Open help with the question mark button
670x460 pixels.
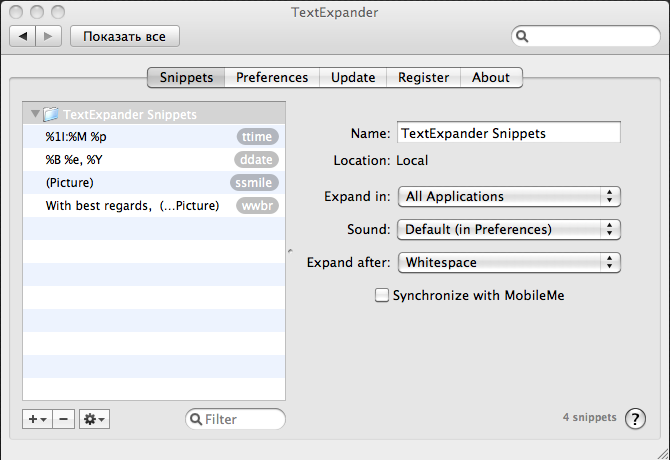coord(635,419)
